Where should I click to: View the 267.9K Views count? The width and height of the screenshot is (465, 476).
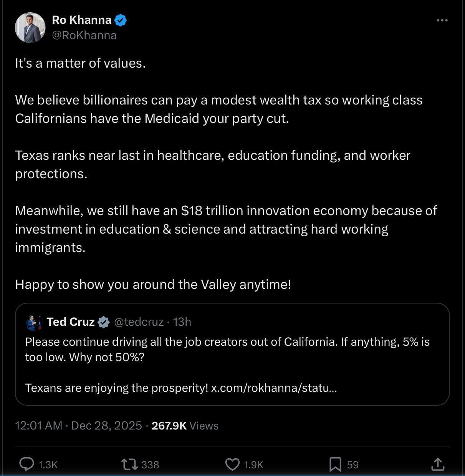point(185,426)
